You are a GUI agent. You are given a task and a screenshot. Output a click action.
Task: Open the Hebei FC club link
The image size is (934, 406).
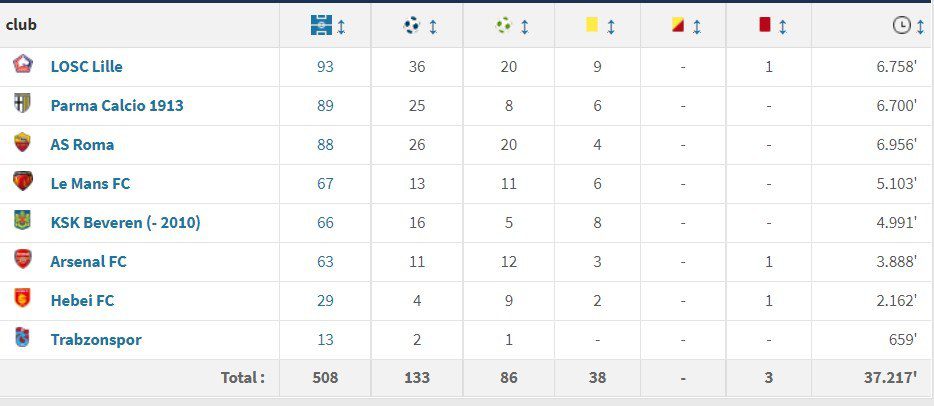tap(82, 301)
